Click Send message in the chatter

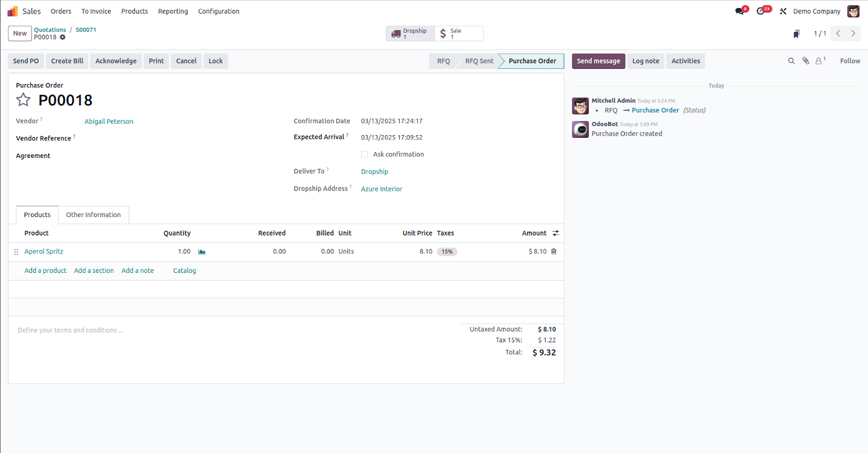[598, 61]
